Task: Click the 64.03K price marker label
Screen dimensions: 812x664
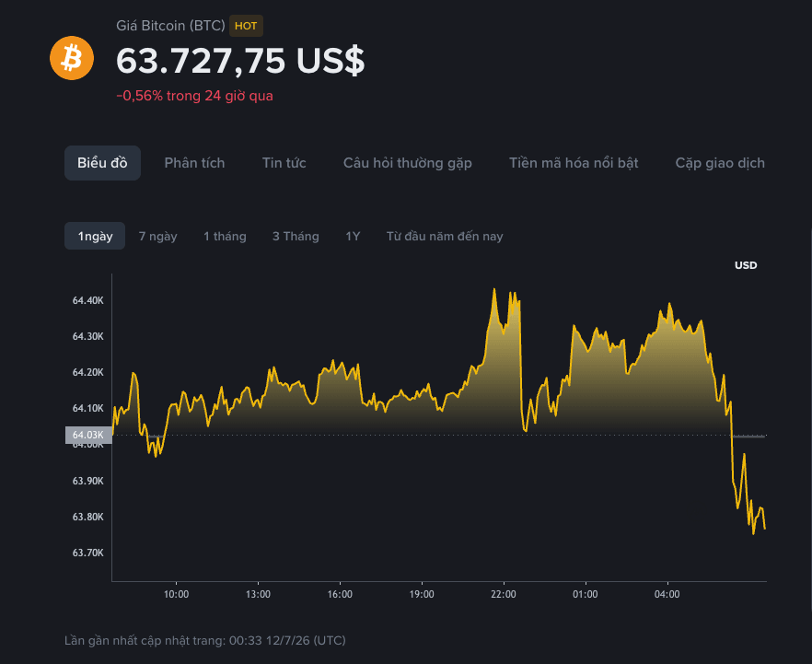Action: coord(88,435)
